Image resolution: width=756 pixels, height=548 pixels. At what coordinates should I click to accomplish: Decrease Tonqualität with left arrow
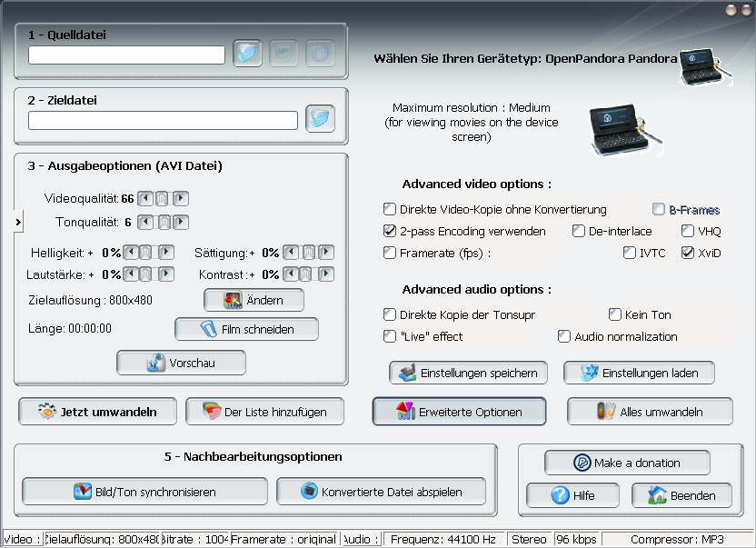[146, 222]
